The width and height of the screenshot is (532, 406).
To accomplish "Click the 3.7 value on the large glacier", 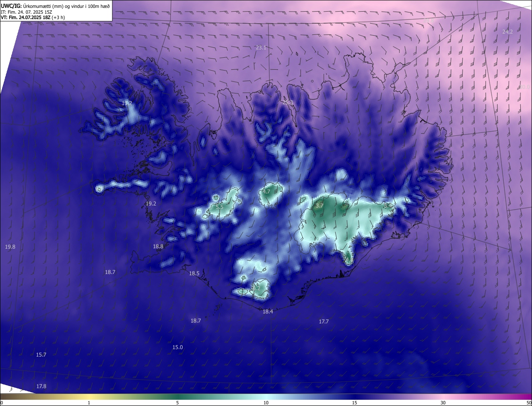I will (x=319, y=205).
